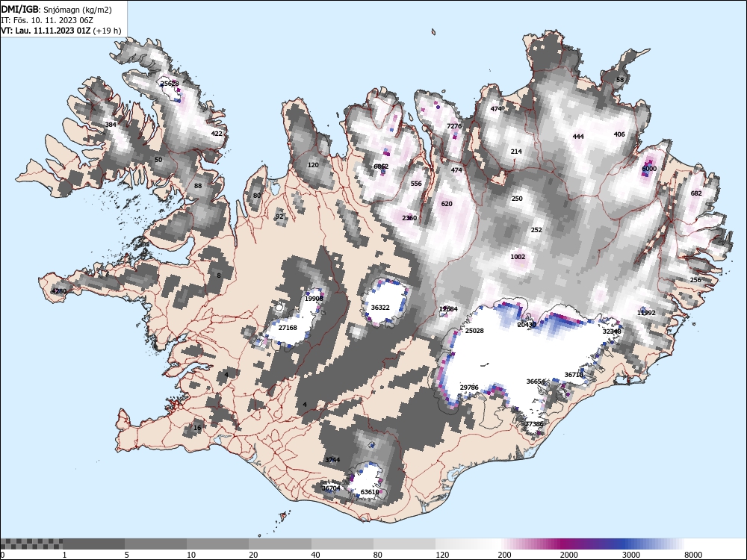Click the DMI/IGB Snjómagn (kg/m2) title line

(56, 10)
